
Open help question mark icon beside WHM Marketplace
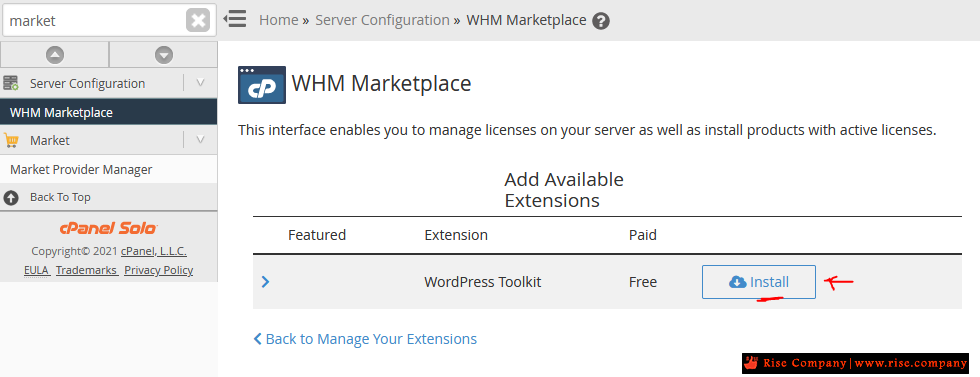pos(601,21)
